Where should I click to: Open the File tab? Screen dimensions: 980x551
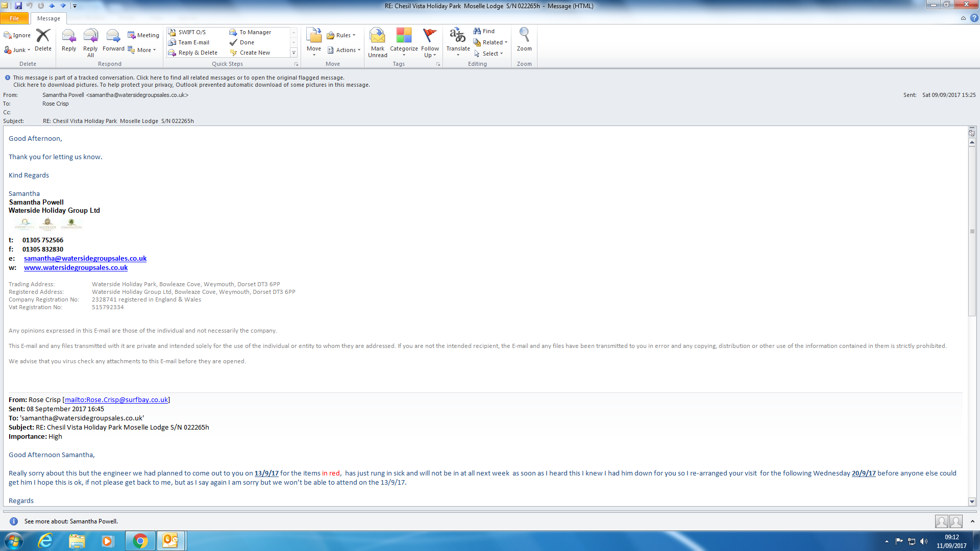tap(14, 18)
